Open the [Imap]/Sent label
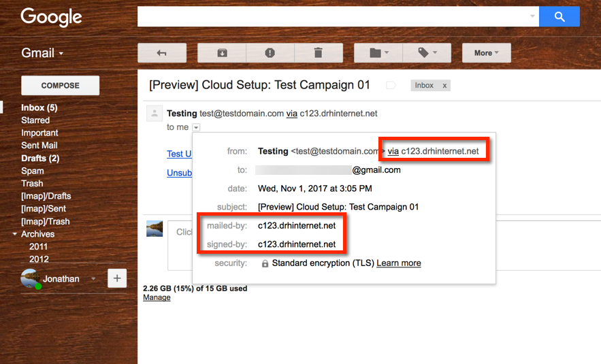Viewport: 601px width, 364px height. pyautogui.click(x=44, y=209)
